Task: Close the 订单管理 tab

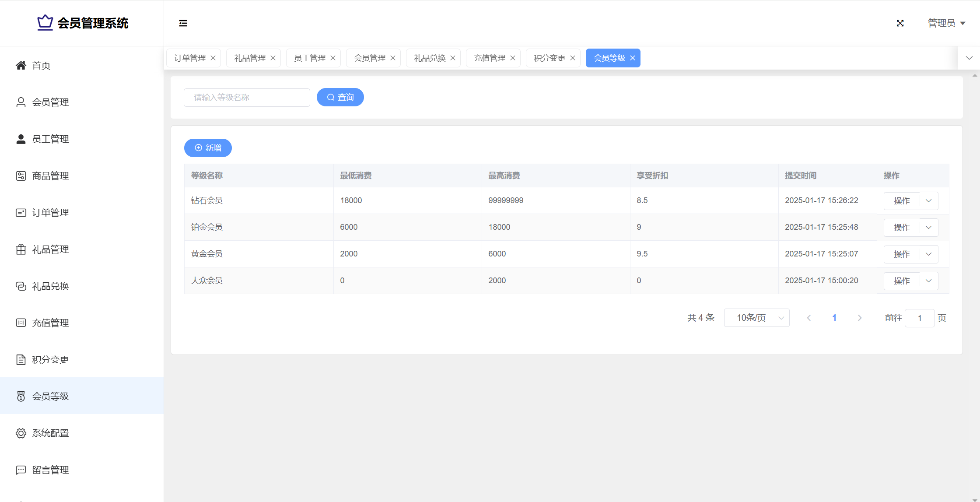Action: coord(213,58)
